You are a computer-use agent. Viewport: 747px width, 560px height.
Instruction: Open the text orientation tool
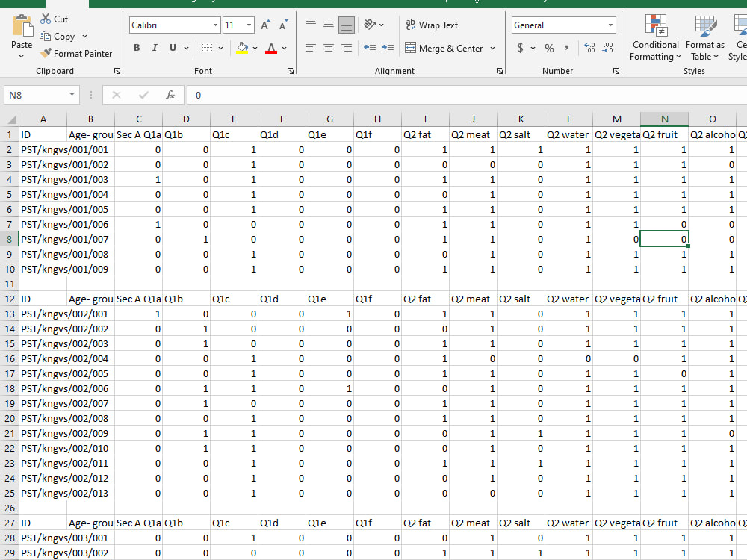point(370,25)
